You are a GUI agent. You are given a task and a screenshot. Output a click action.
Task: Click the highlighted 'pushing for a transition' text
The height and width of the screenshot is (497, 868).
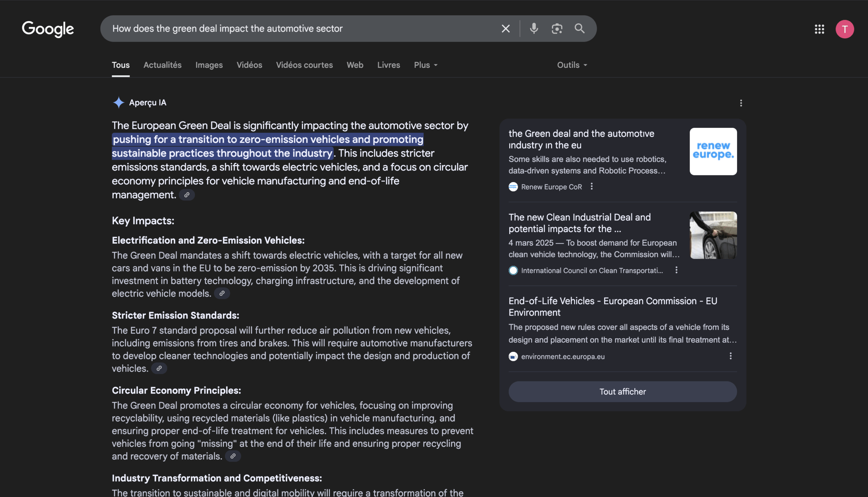coord(268,146)
